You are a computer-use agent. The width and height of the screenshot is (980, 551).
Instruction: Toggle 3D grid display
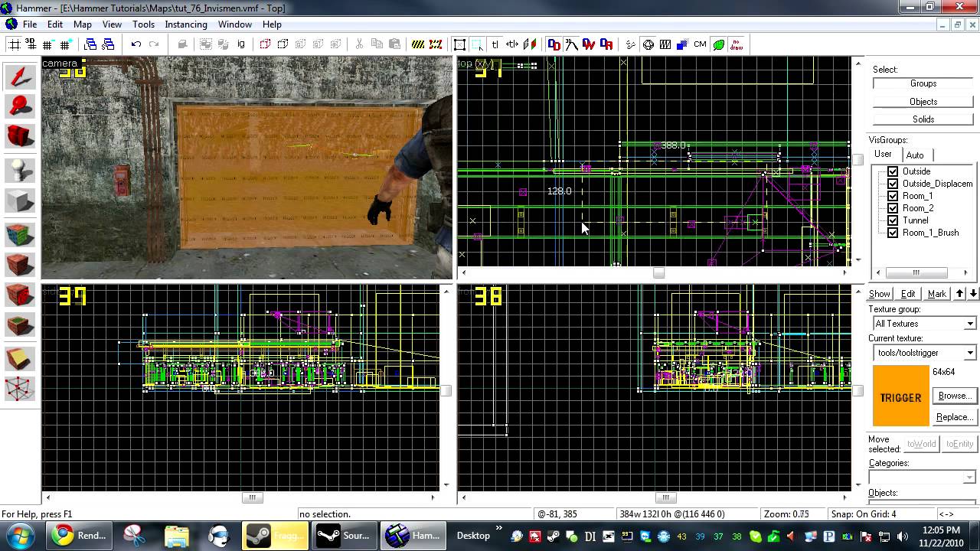pyautogui.click(x=31, y=44)
